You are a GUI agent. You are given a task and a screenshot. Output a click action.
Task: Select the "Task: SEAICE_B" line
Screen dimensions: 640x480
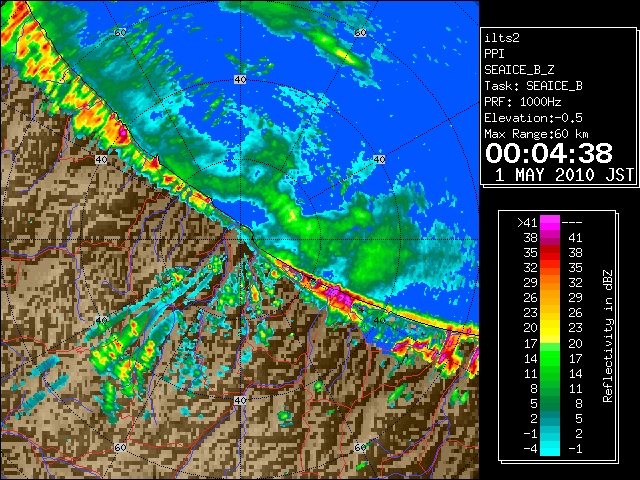click(533, 86)
